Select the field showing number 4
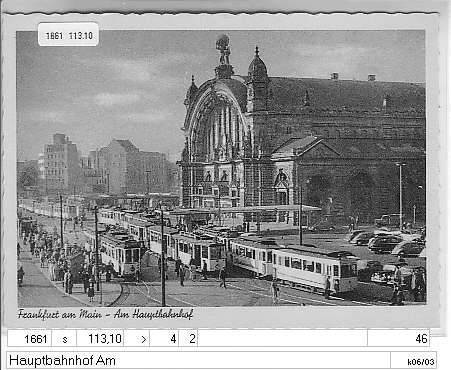The height and width of the screenshot is (370, 451). click(x=164, y=339)
